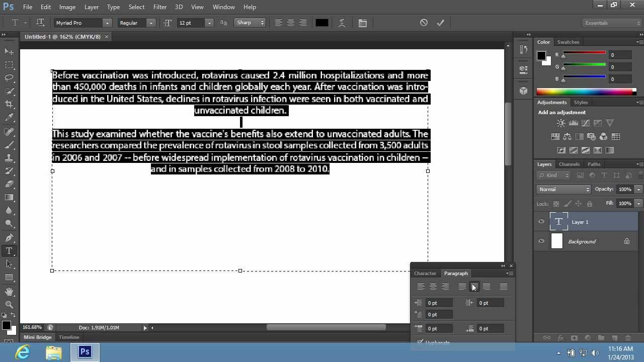Select the Eyedropper tool
Viewport: 644px width, 362px height.
coord(9,118)
